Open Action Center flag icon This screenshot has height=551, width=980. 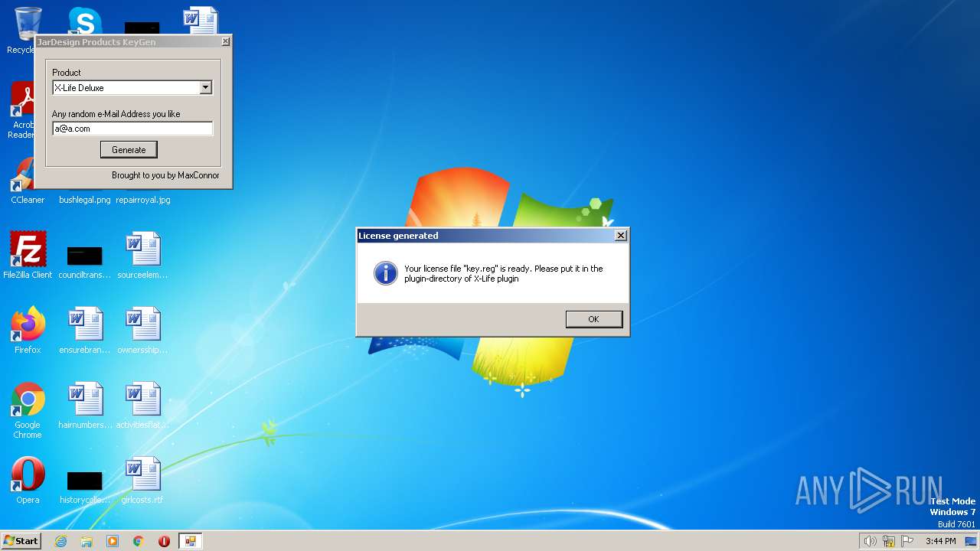coord(907,541)
